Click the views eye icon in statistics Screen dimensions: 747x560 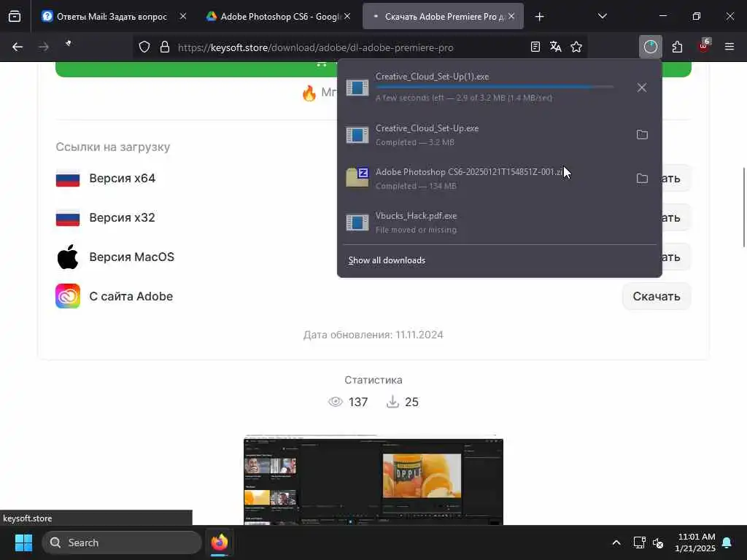coord(336,402)
